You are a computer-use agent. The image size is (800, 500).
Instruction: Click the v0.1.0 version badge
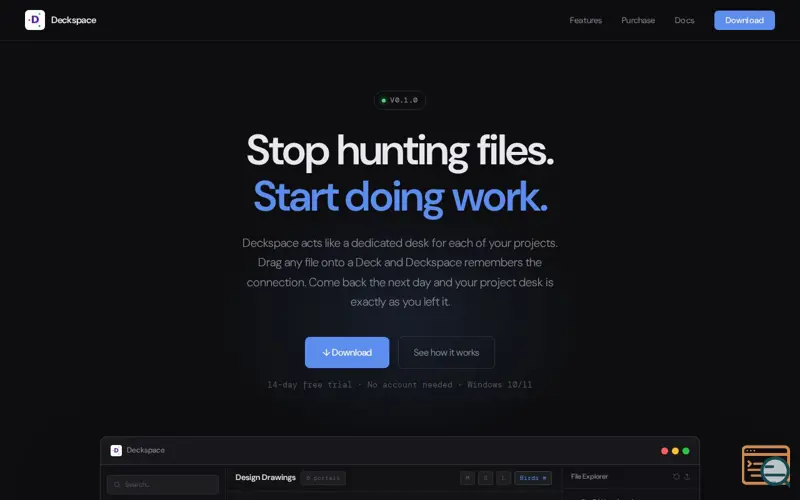[x=400, y=100]
